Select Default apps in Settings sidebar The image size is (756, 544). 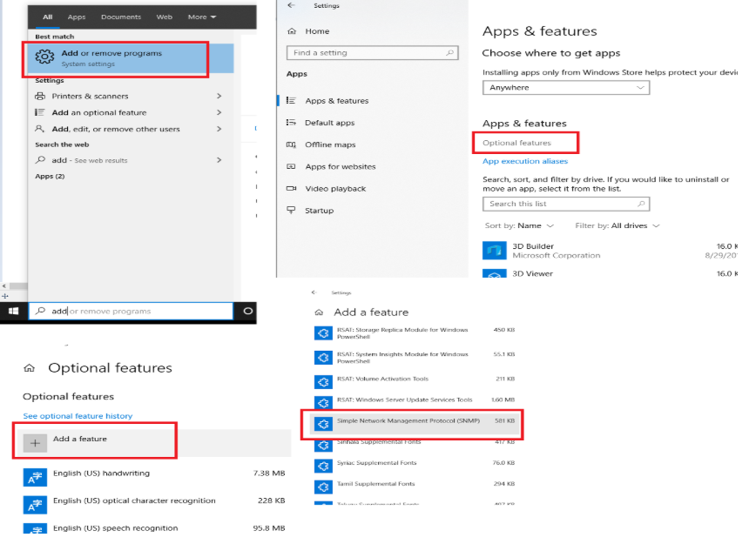pyautogui.click(x=330, y=123)
